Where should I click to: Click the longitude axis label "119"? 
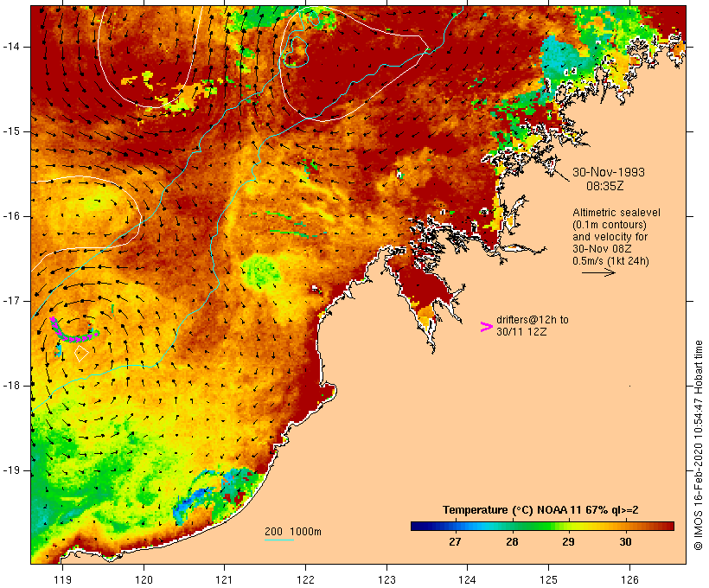62,579
